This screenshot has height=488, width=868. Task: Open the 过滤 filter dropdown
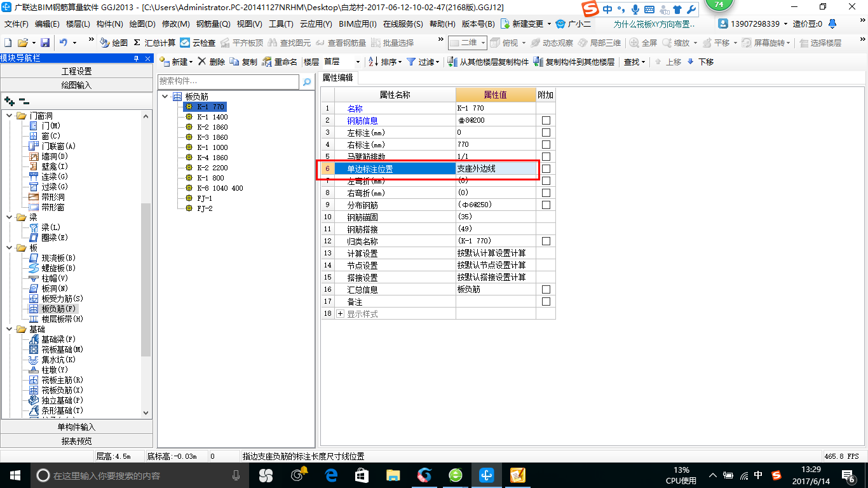pos(423,62)
